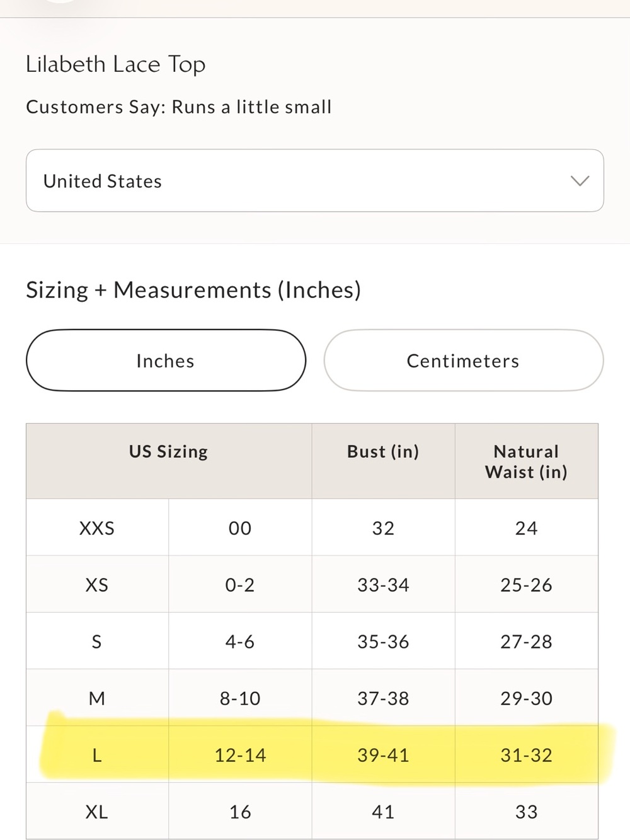630x840 pixels.
Task: Select the Inches unit toggle
Action: click(166, 360)
